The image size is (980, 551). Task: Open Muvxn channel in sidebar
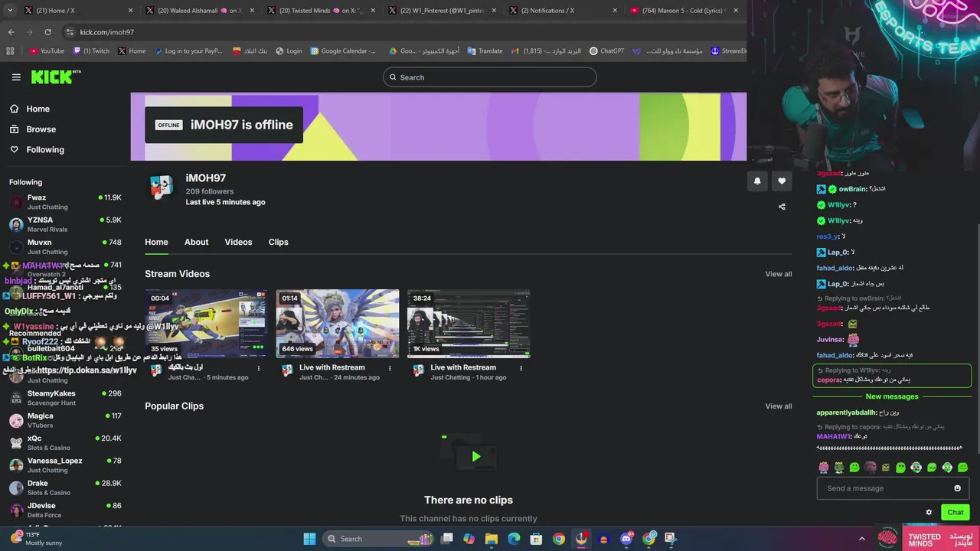point(65,246)
